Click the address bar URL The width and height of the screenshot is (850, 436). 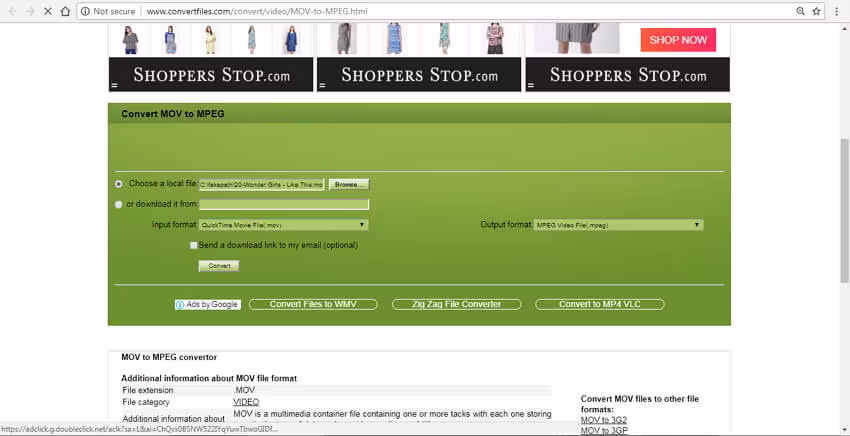(257, 11)
